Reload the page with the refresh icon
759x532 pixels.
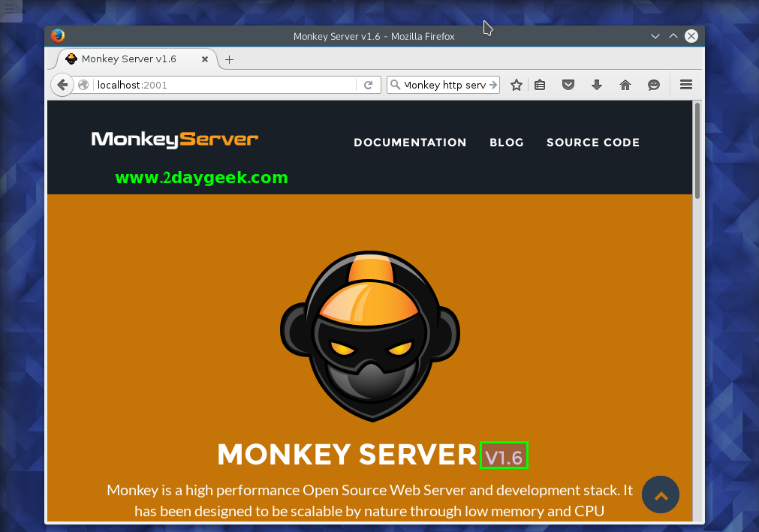click(x=368, y=86)
